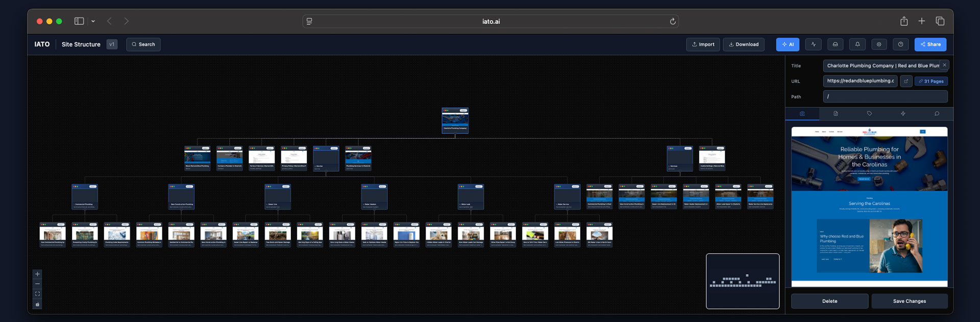Select the Cookie Settings node

(712, 158)
